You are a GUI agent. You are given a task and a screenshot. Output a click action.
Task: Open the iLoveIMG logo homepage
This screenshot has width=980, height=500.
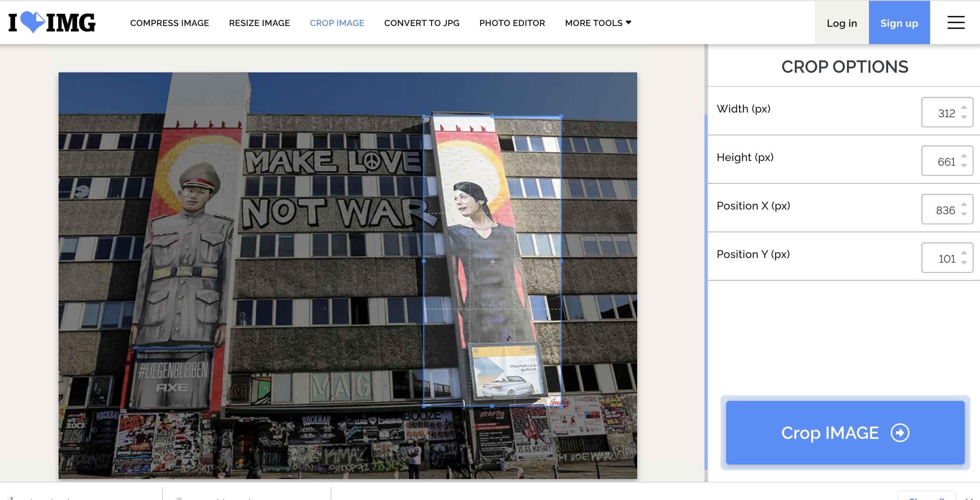(52, 22)
